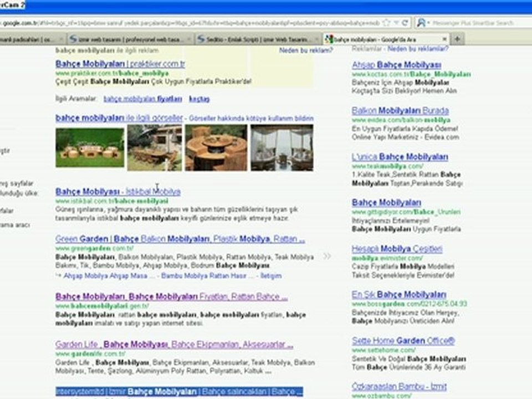
Task: Open the L'unica Bahçe Mobilyaları ad
Action: pos(400,157)
